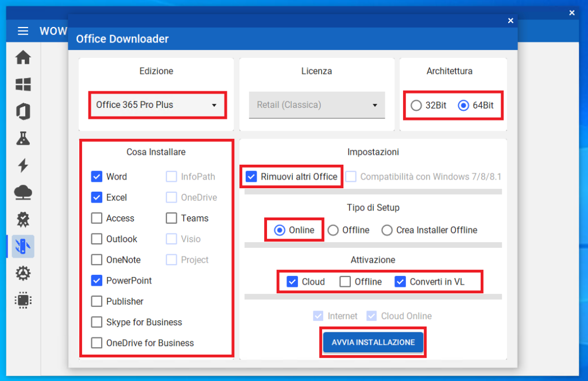Check the Publisher checkbox
Viewport: 588px width, 381px height.
96,301
